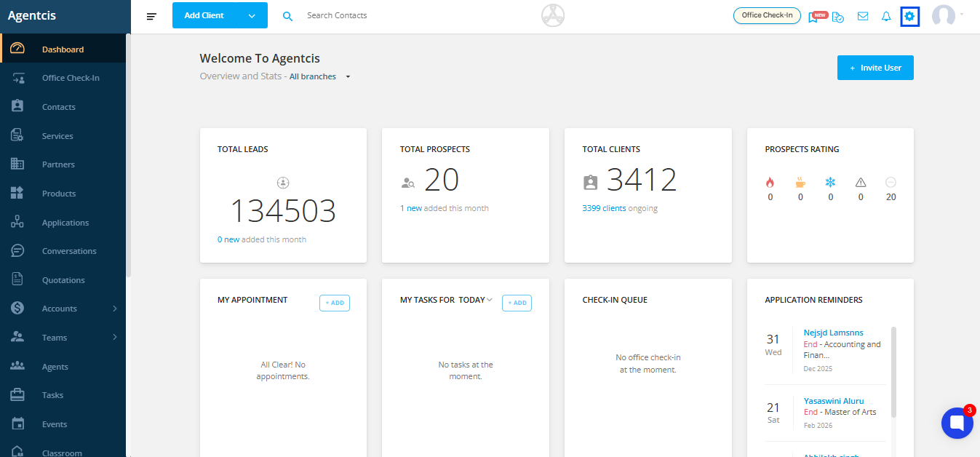Expand the Accounts submenu chevron
980x457 pixels.
[115, 309]
